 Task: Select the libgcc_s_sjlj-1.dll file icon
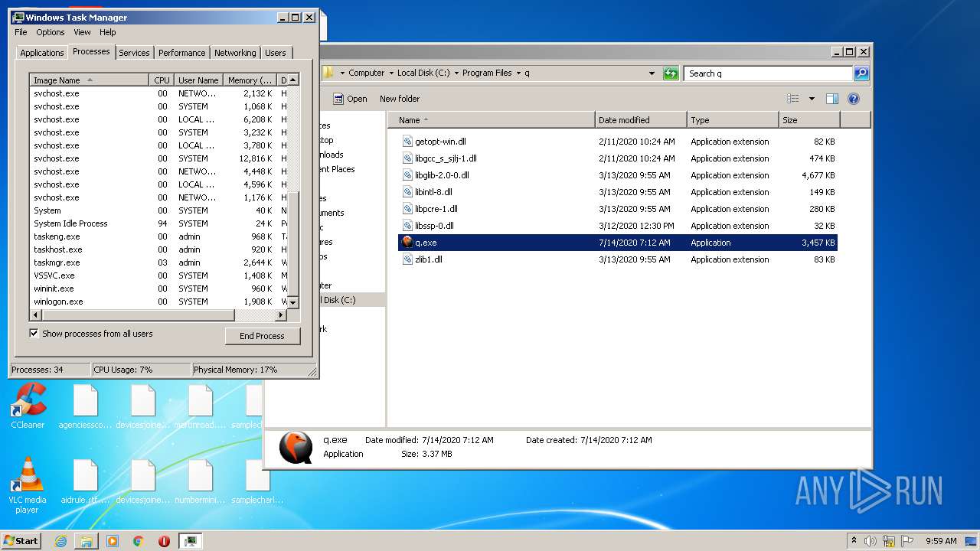coord(408,158)
